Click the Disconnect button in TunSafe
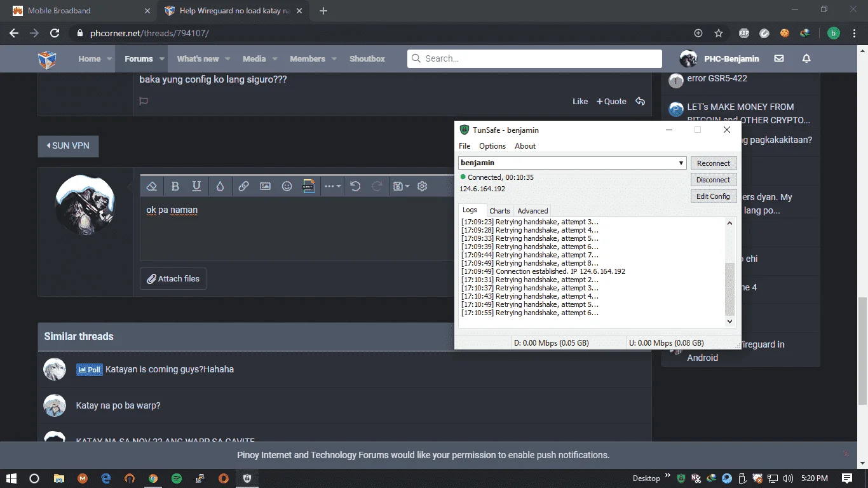Screen dimensions: 868x488 [714, 180]
